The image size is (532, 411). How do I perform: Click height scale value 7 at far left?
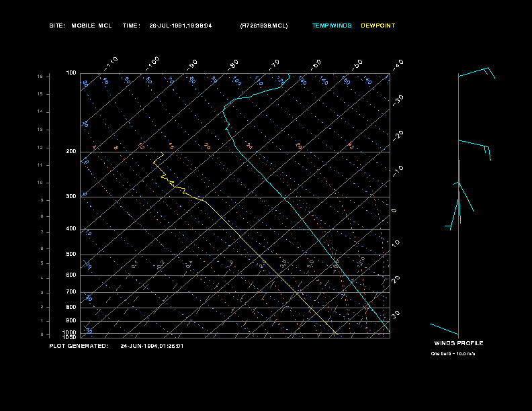tap(42, 232)
